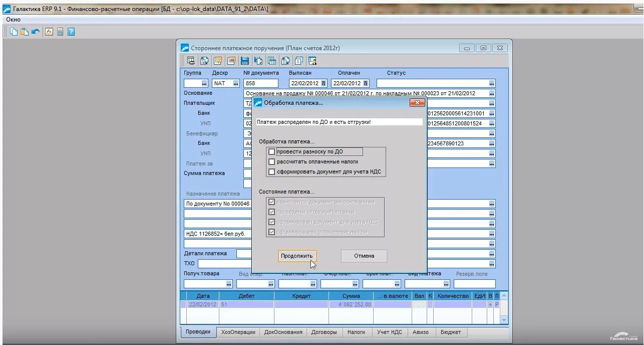The image size is (644, 345).
Task: Switch to ХозОперации tab
Action: coord(239,332)
